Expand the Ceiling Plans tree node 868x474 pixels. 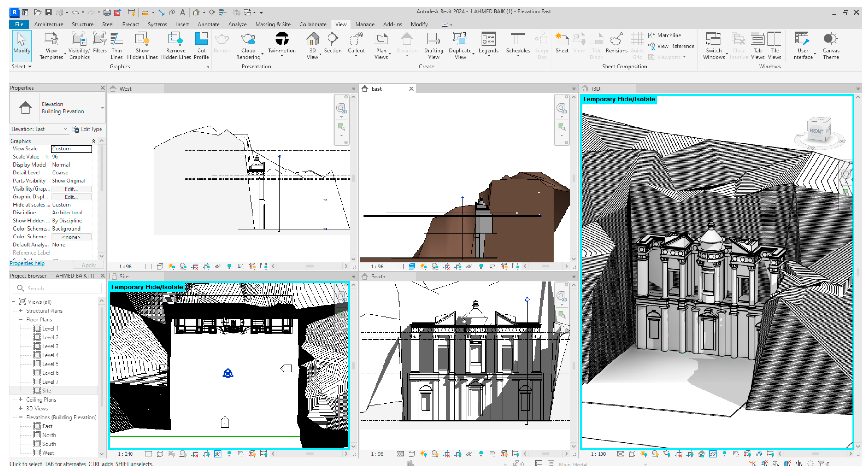[20, 399]
